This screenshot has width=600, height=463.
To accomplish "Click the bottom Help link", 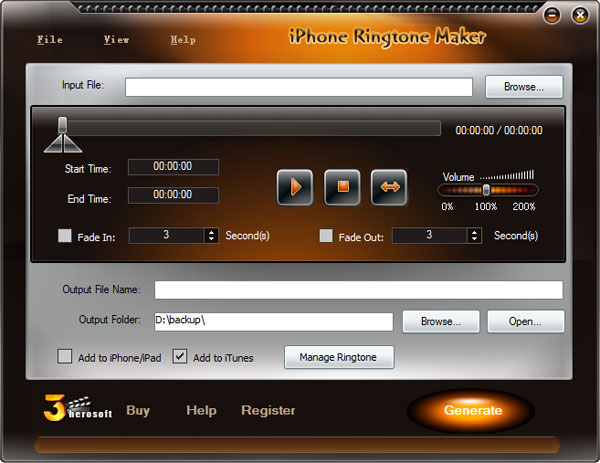I will (x=201, y=411).
